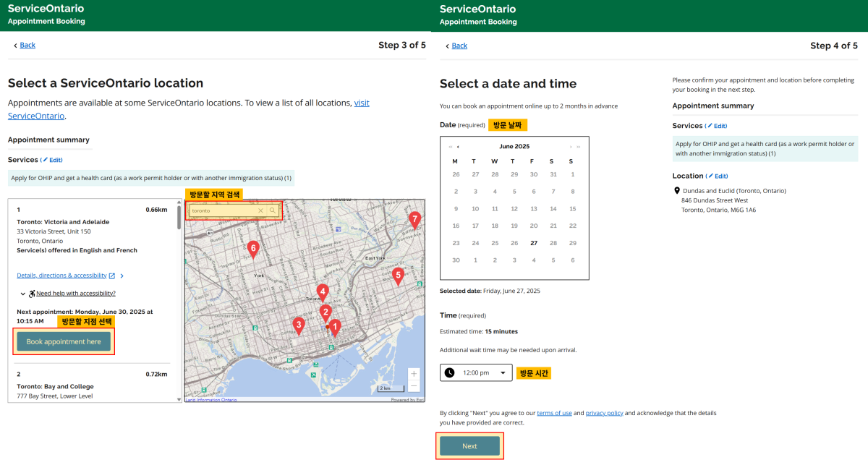This screenshot has width=868, height=465.
Task: Select map pin number 6
Action: click(252, 249)
